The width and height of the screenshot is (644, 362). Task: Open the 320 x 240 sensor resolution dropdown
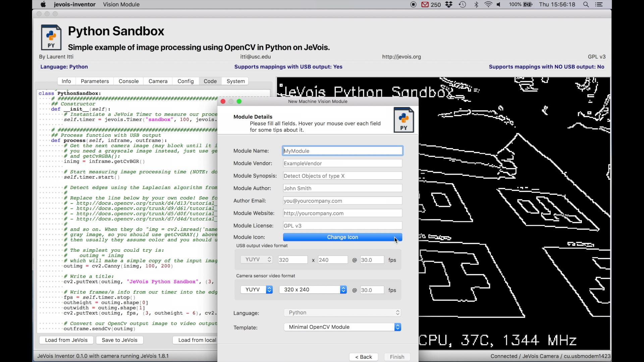(313, 290)
